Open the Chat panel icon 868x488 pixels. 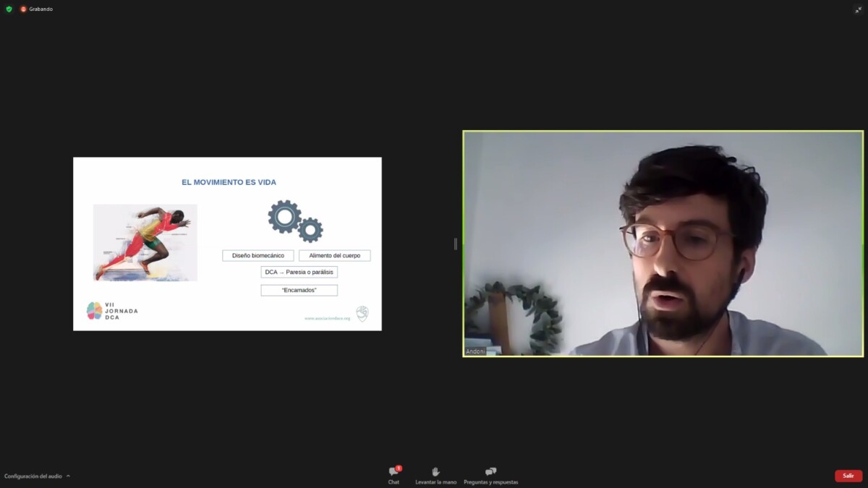pos(393,471)
